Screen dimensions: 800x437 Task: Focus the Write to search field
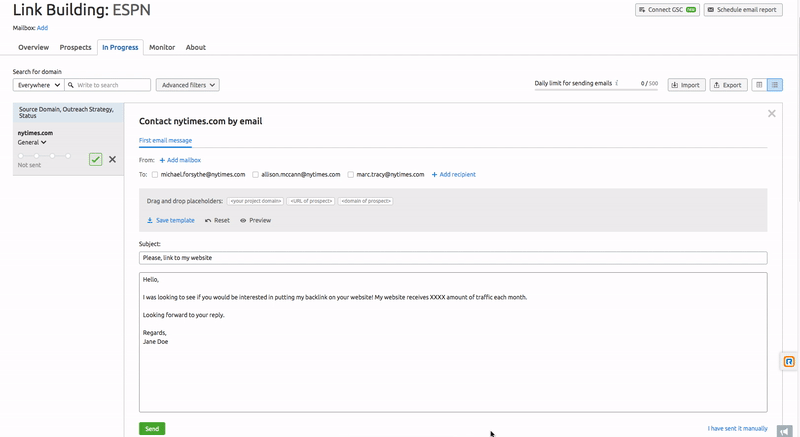click(x=108, y=85)
